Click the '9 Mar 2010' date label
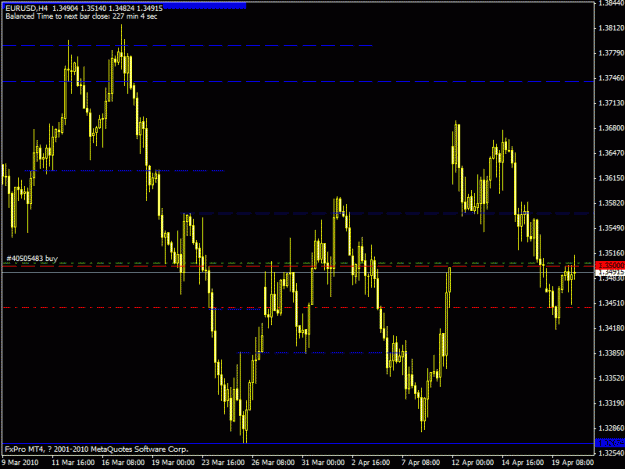 pyautogui.click(x=20, y=463)
